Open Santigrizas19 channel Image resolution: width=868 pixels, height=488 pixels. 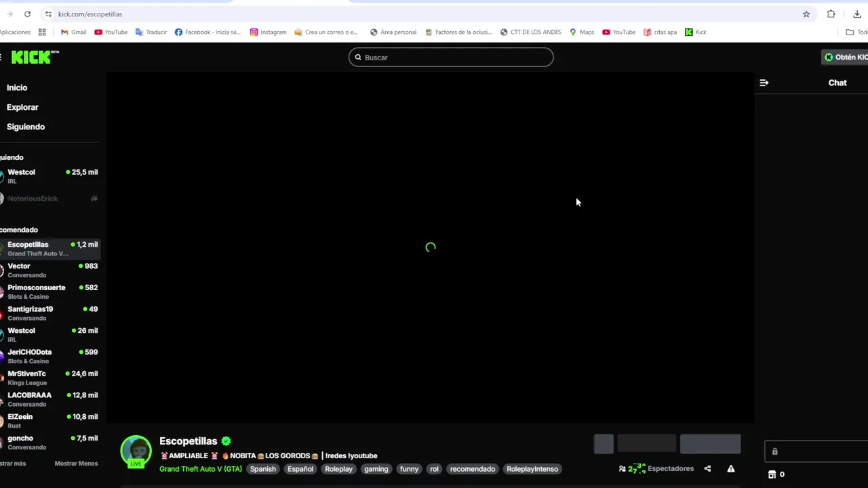(50, 313)
